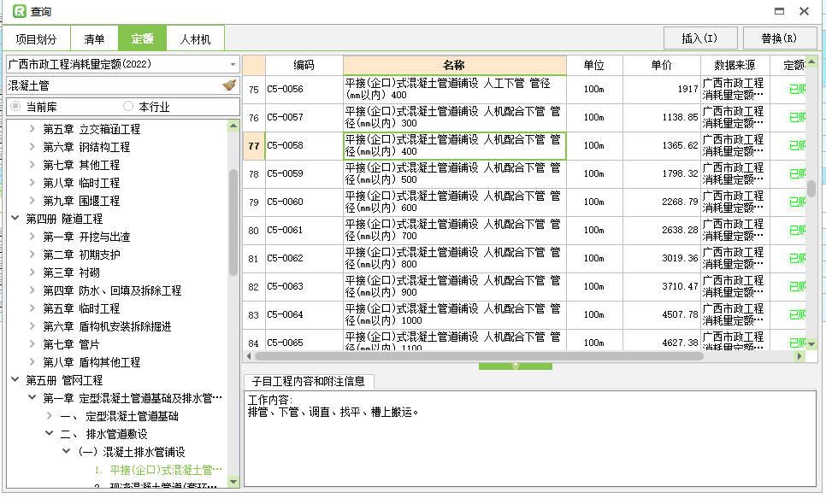Select tree item 第八章 盾构其他工程
Image resolution: width=826 pixels, height=504 pixels.
(x=91, y=362)
